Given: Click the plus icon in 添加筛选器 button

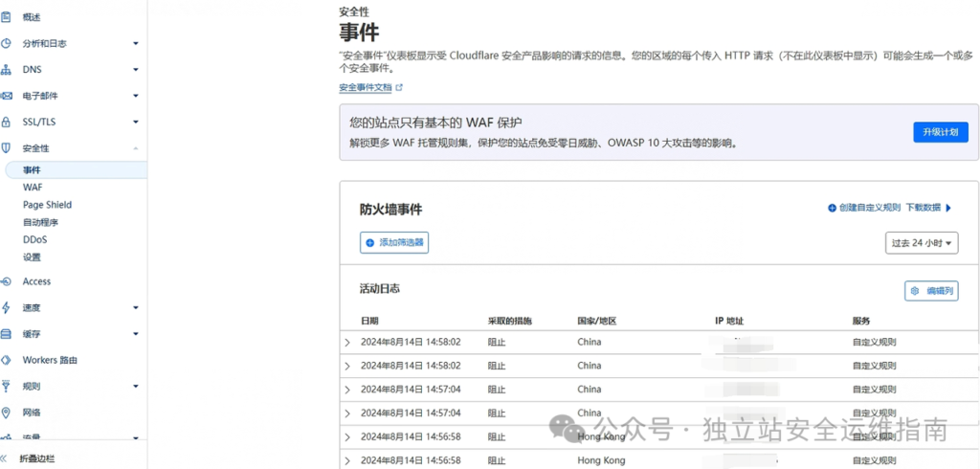Looking at the screenshot, I should click(370, 242).
